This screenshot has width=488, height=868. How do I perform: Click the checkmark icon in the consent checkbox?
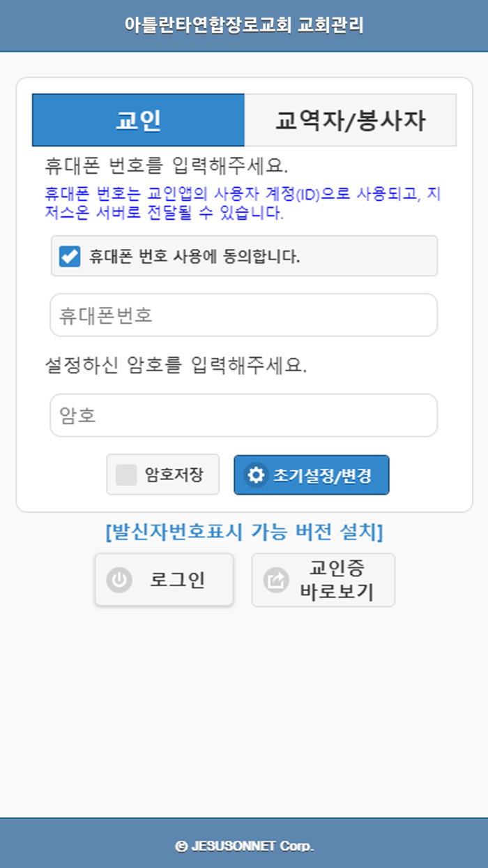click(70, 255)
